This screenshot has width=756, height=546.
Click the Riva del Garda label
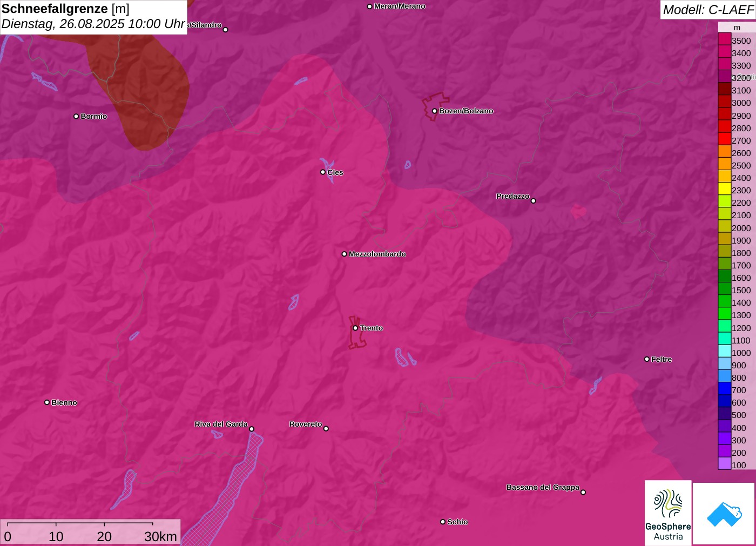221,424
